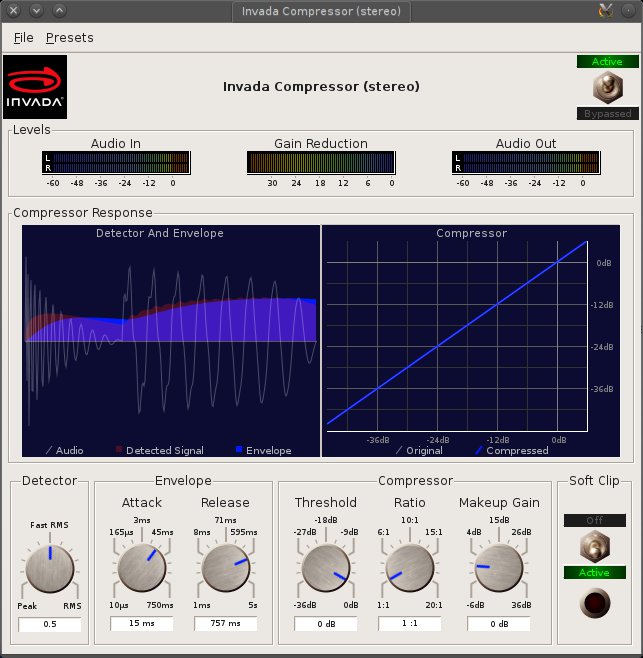Select the Release value field showing 757 ms
The height and width of the screenshot is (658, 643).
[x=226, y=624]
